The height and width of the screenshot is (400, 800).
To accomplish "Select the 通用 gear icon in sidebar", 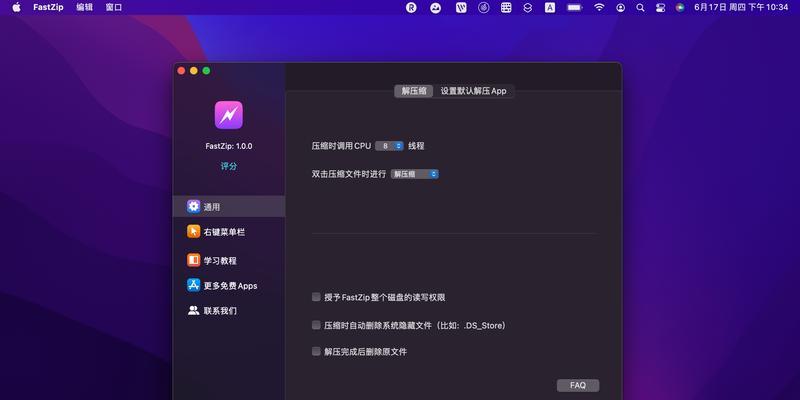I will (193, 206).
